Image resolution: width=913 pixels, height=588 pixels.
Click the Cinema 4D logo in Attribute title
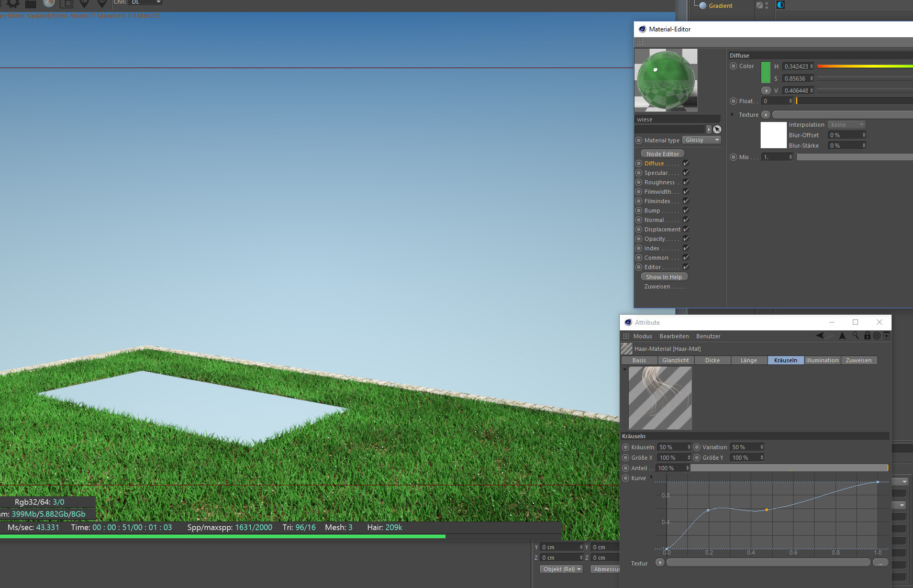(628, 323)
